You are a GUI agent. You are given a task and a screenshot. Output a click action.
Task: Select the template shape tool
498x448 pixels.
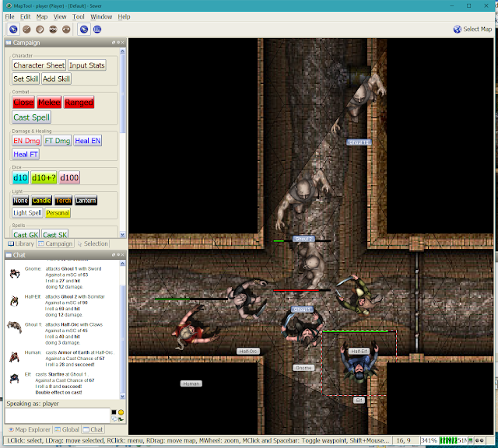40,30
